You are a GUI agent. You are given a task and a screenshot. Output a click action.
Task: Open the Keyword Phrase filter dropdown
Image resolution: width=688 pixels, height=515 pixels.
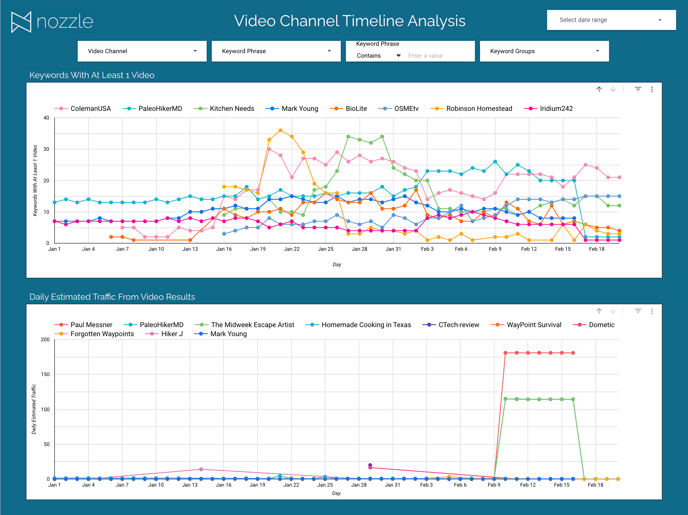(x=276, y=51)
